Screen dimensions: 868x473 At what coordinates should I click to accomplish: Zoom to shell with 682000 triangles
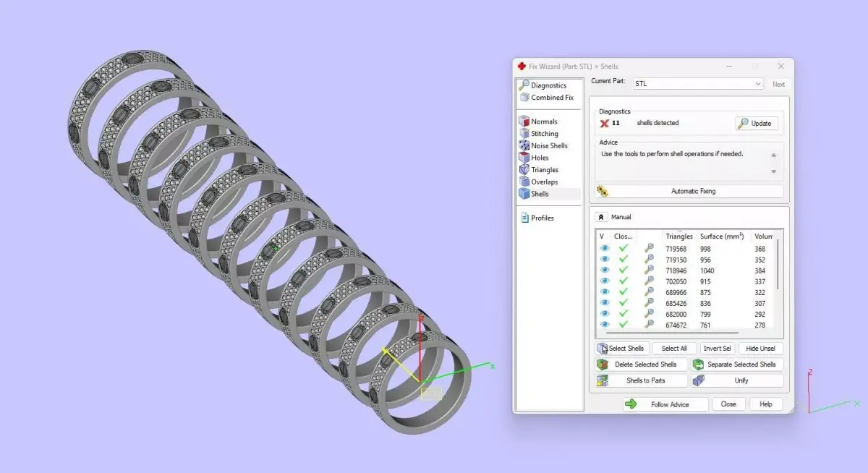click(650, 313)
